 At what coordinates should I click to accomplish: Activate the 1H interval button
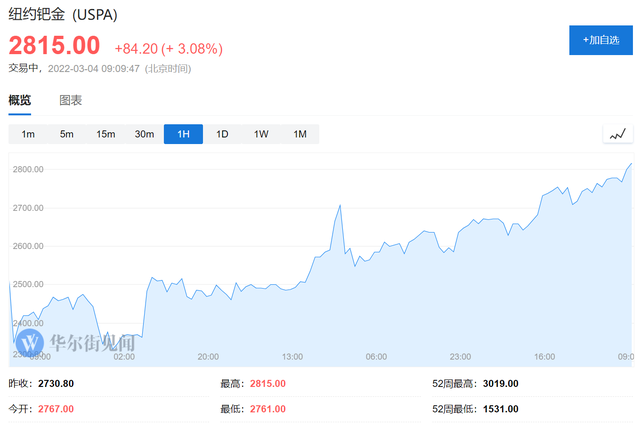(183, 134)
